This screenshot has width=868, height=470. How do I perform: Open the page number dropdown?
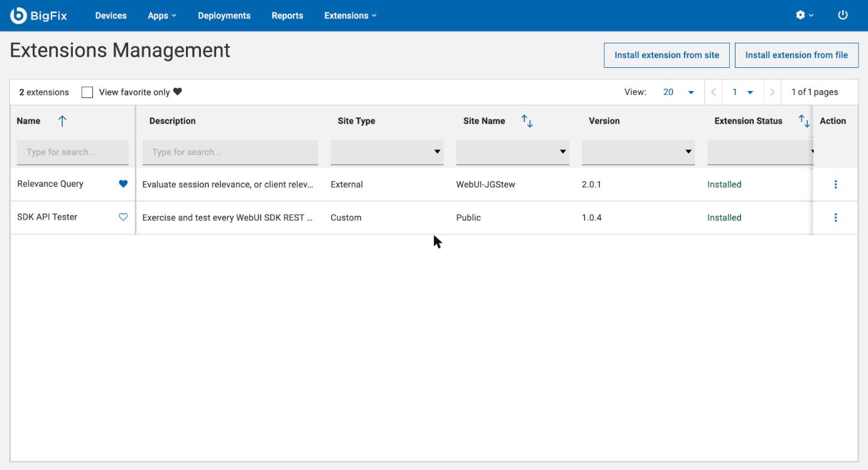742,92
